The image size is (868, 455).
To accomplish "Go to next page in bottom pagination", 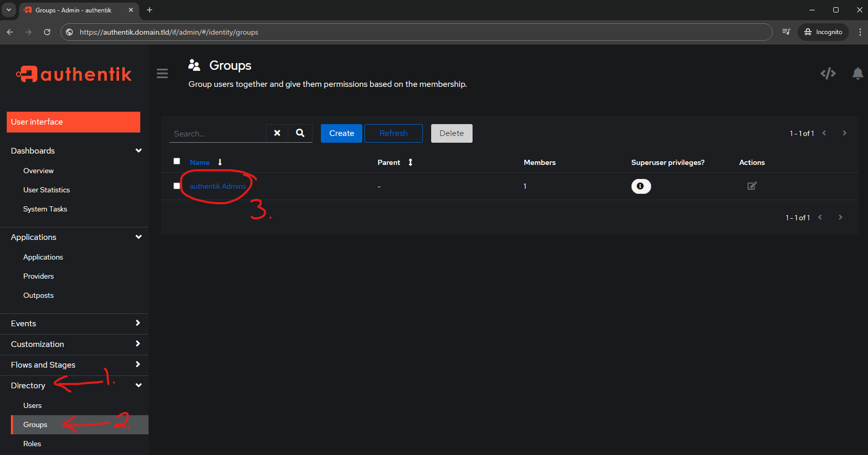I will (x=841, y=217).
